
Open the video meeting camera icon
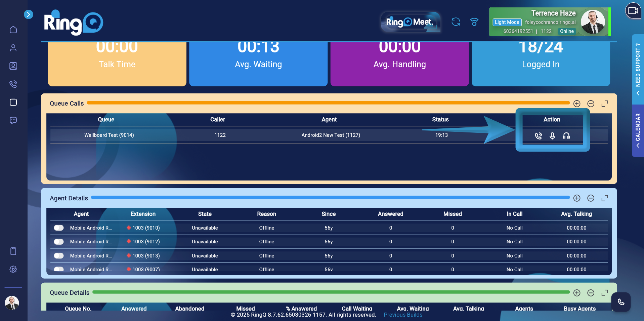[x=633, y=11]
